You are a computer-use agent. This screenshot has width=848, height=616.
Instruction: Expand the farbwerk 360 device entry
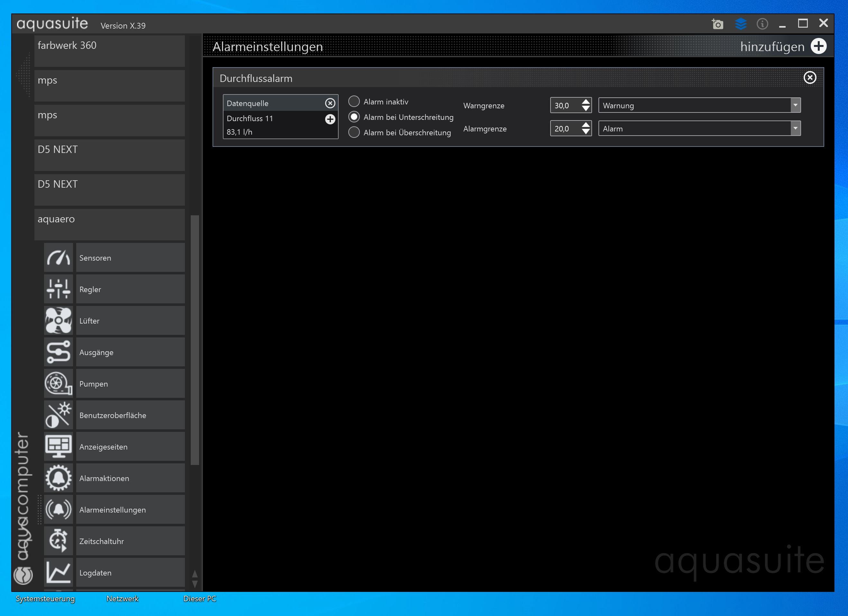point(110,51)
